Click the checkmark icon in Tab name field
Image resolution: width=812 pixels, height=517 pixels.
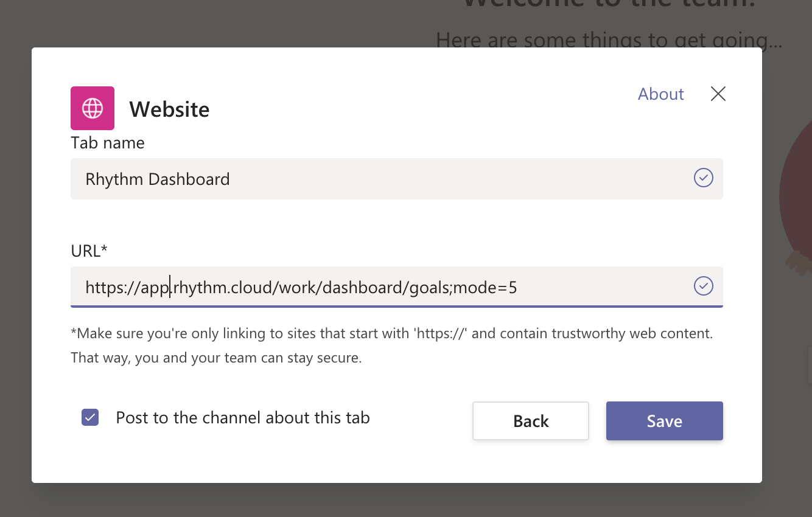pos(704,178)
